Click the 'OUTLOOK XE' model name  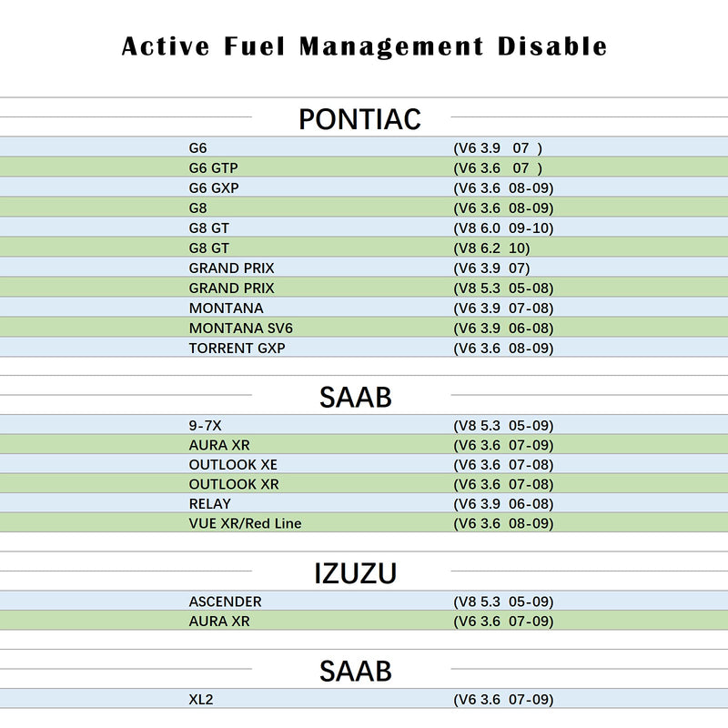click(x=233, y=464)
